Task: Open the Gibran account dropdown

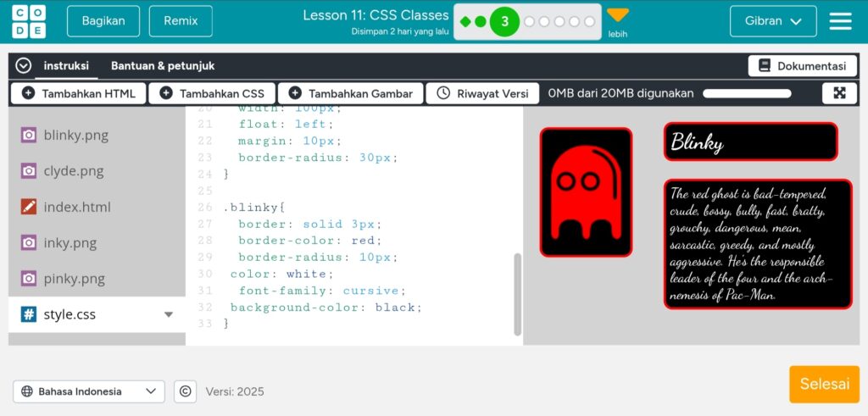Action: pos(772,21)
